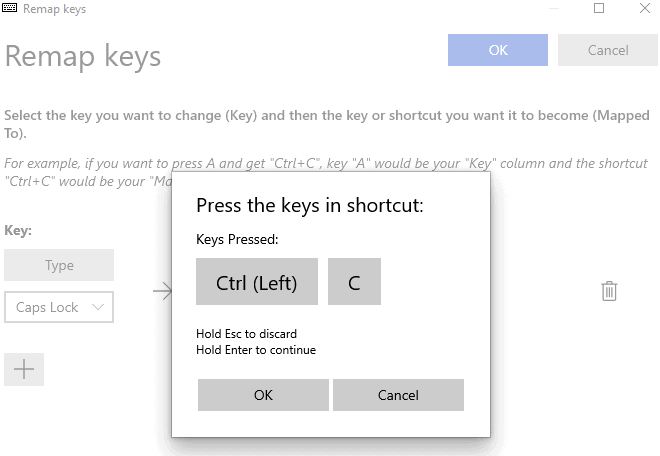Viewport: 660px width, 456px height.
Task: Click the "Press the keys in shortcut" heading
Action: (x=310, y=206)
